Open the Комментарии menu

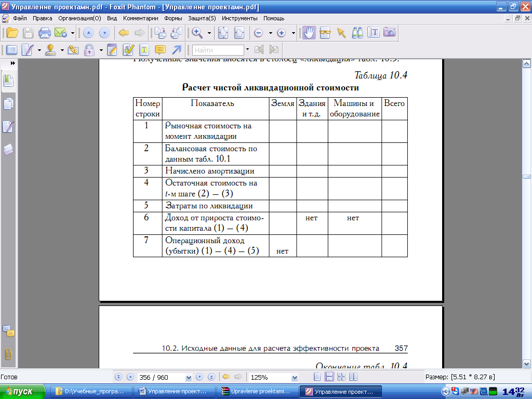pos(140,18)
